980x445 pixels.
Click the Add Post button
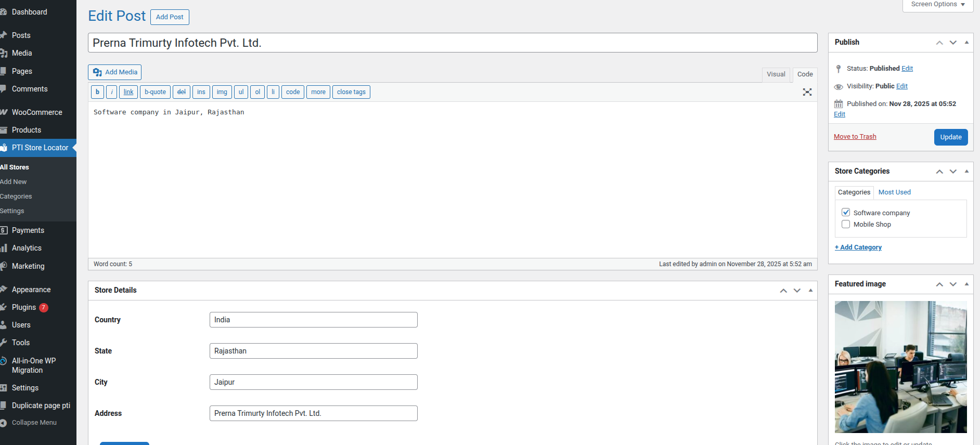pos(170,17)
